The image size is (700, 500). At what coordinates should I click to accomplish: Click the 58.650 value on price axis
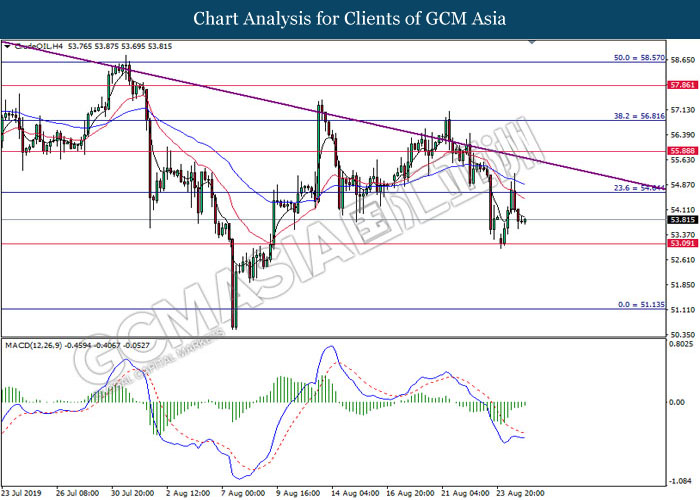pyautogui.click(x=681, y=60)
